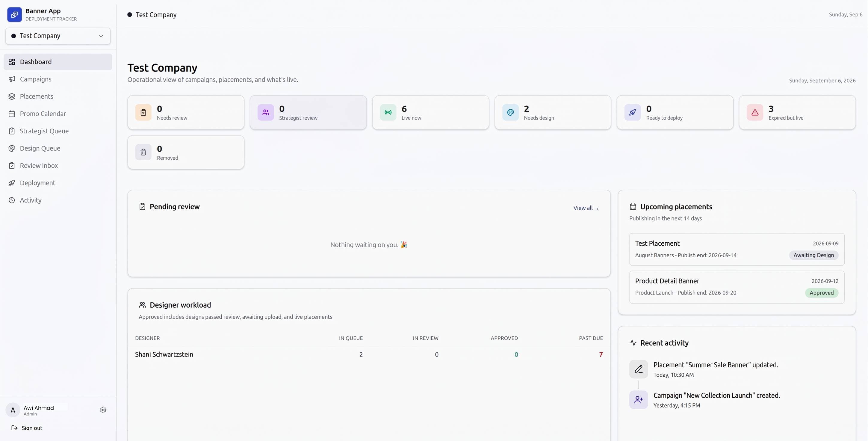The image size is (868, 441).
Task: Open the Test Company selector dropdown
Action: pos(58,36)
